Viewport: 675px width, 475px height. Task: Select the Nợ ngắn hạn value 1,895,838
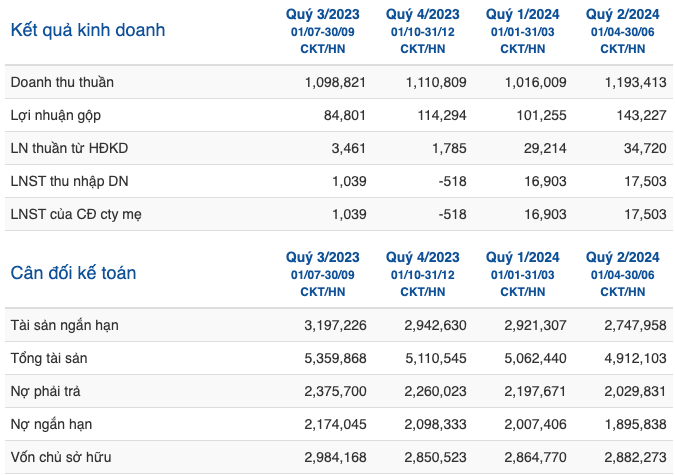click(x=636, y=424)
